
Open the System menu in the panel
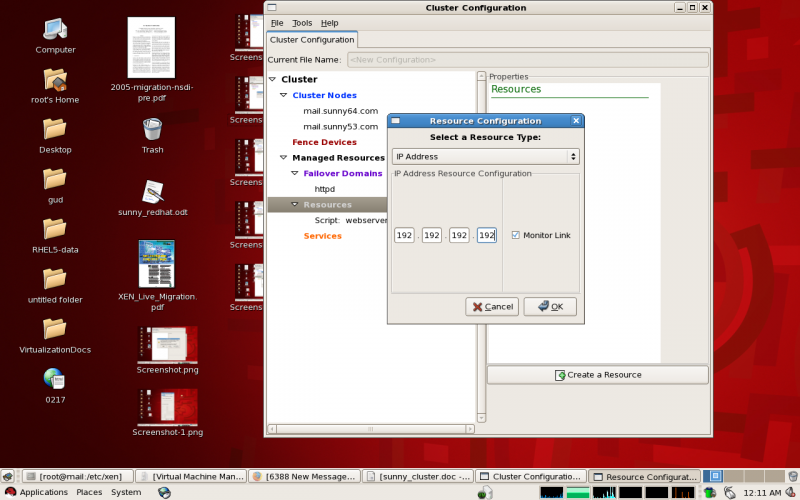pyautogui.click(x=126, y=492)
